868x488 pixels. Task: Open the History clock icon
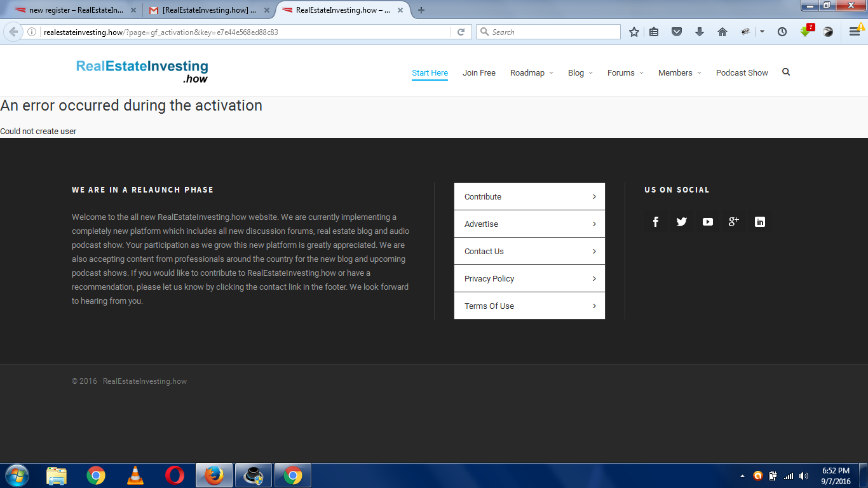tap(782, 32)
